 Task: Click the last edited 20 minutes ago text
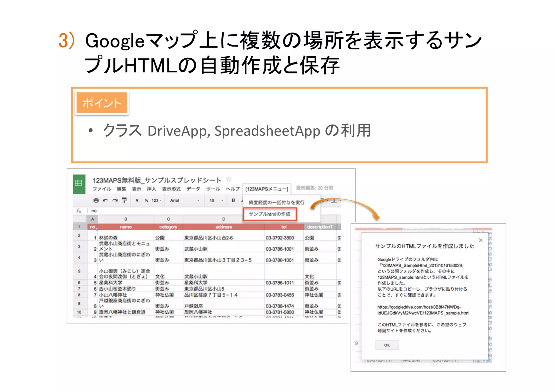[x=314, y=188]
